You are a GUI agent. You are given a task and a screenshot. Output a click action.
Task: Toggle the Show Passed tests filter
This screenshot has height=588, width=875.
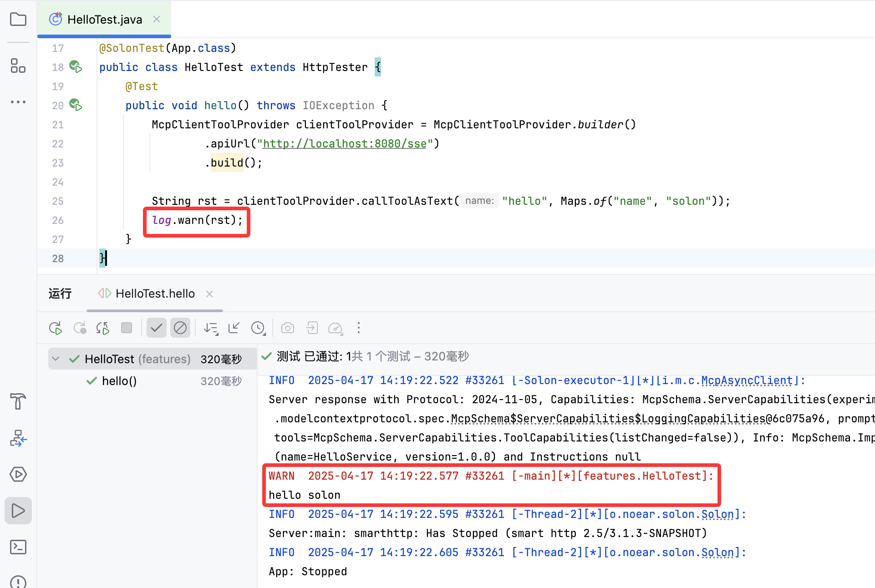[x=156, y=328]
